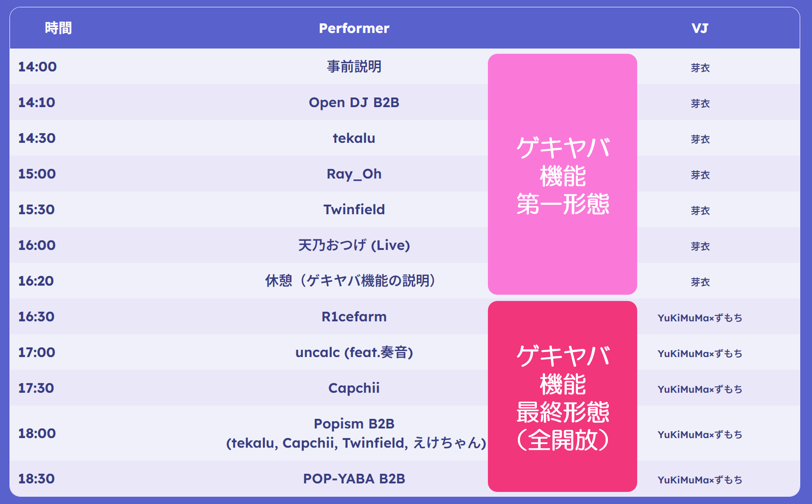
Task: Select the 14:00 time cell
Action: tap(37, 67)
